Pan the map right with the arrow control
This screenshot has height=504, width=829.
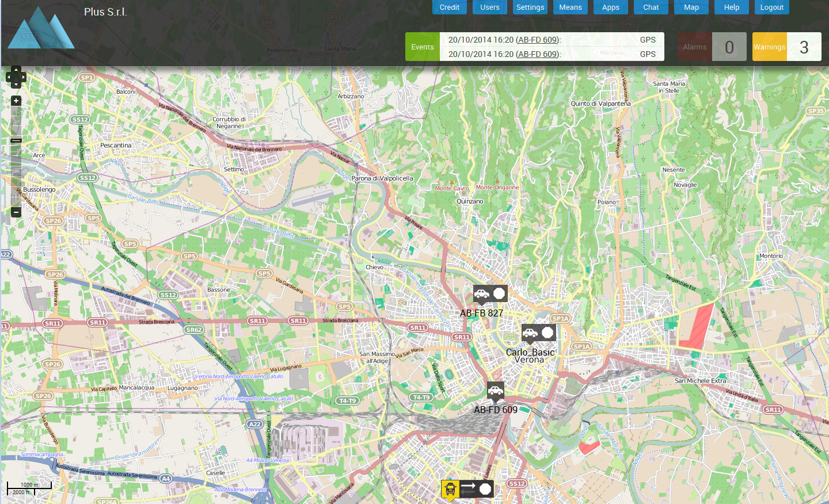point(24,77)
